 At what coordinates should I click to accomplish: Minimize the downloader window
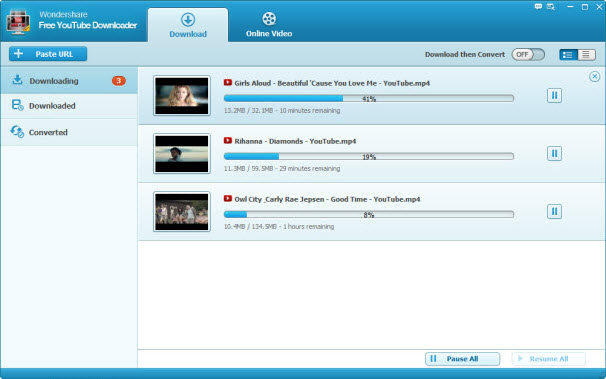tap(570, 7)
